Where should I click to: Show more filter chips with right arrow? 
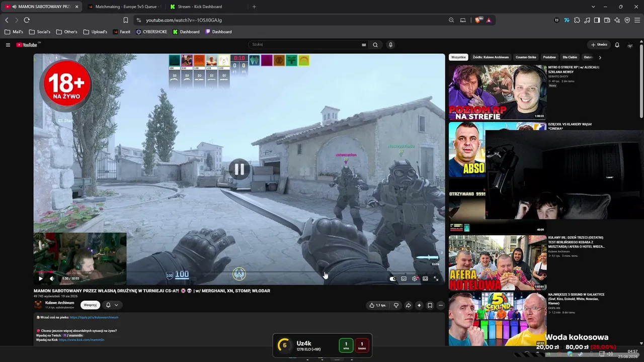click(600, 57)
